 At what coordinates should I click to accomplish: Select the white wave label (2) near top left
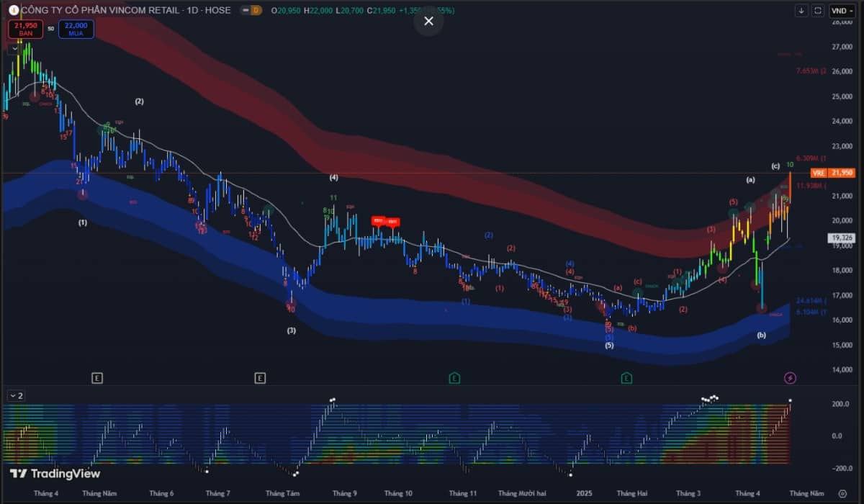point(139,102)
